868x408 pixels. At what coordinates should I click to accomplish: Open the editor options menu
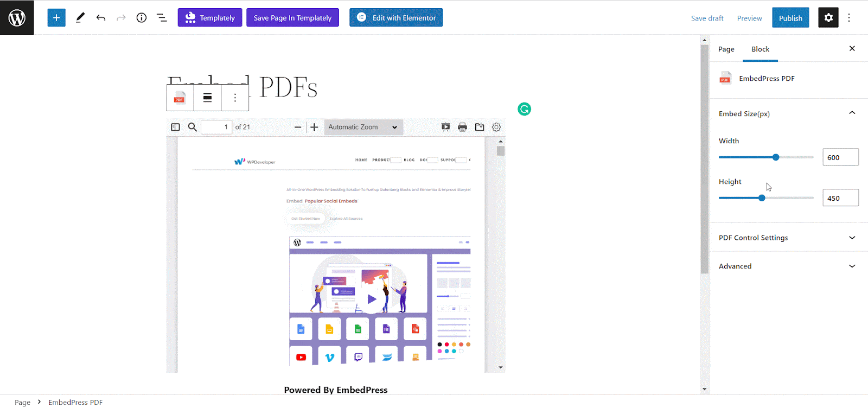tap(849, 17)
